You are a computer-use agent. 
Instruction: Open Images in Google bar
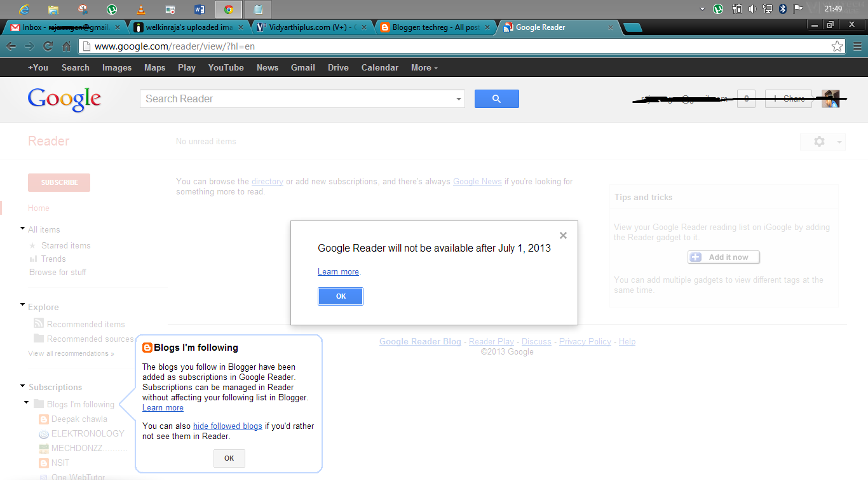tap(117, 67)
